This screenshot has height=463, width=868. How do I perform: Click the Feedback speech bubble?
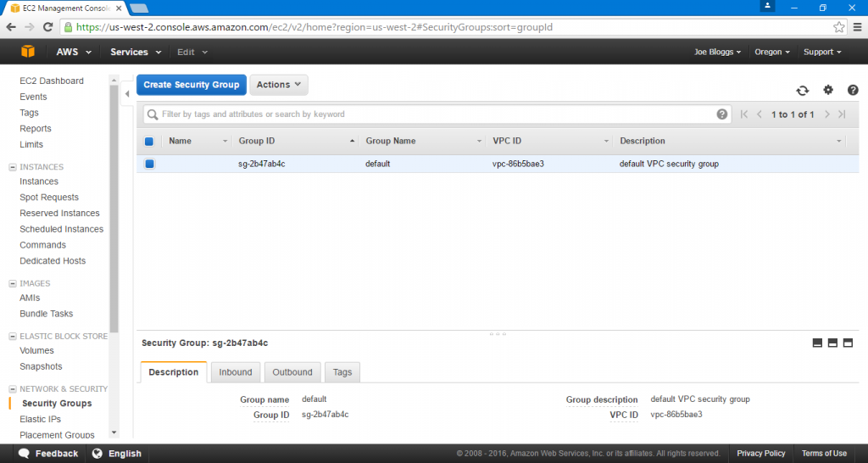[24, 453]
